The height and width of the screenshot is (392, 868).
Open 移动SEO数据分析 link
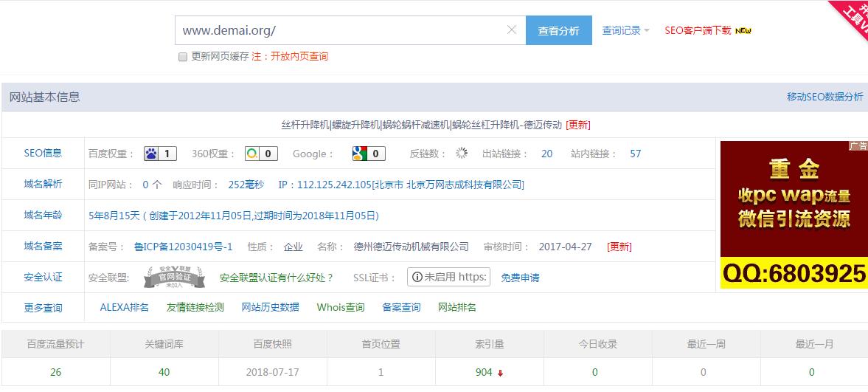pyautogui.click(x=824, y=97)
